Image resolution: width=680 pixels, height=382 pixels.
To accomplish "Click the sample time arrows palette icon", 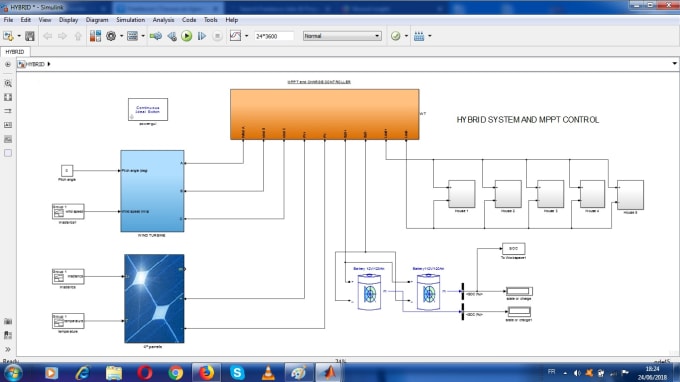I will 8,111.
